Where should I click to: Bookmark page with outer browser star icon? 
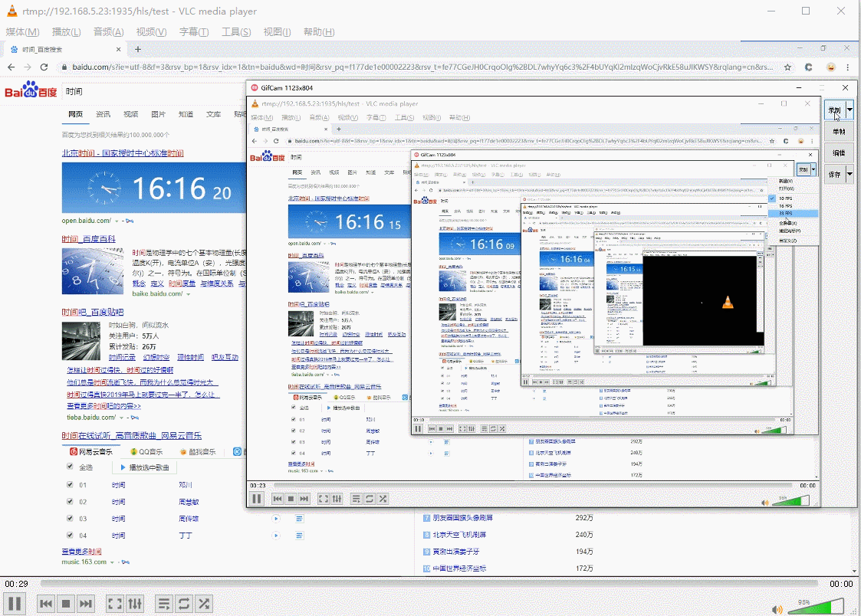click(x=787, y=67)
